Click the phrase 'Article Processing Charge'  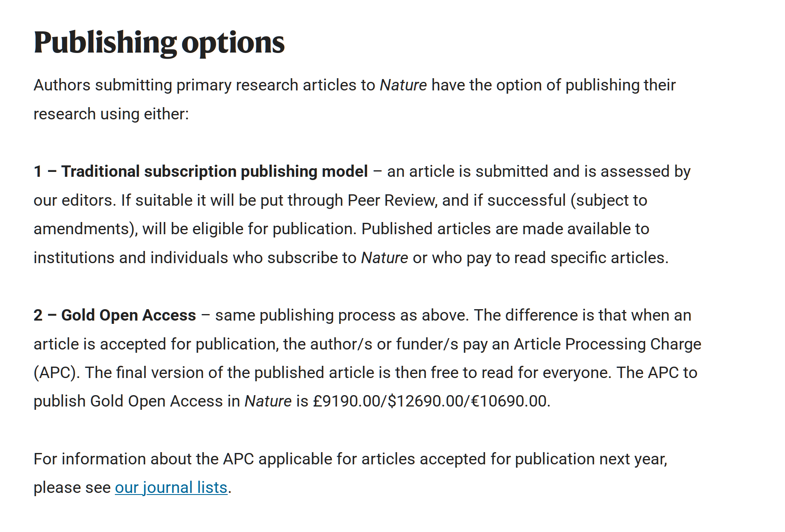click(607, 344)
